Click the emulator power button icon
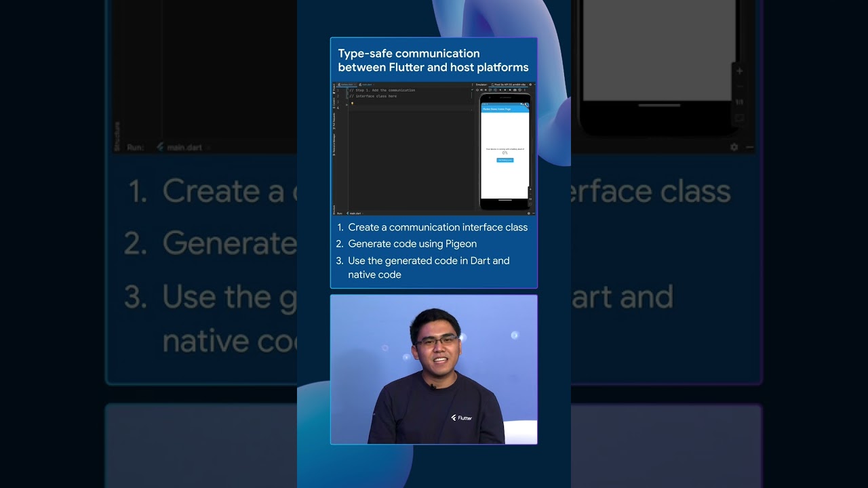This screenshot has height=488, width=868. point(477,90)
